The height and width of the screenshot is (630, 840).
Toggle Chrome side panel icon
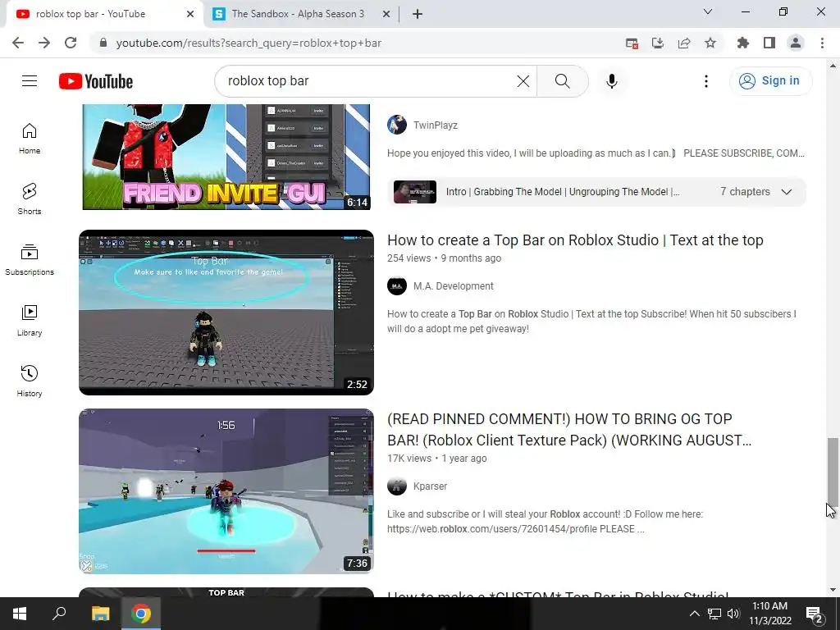coord(769,43)
